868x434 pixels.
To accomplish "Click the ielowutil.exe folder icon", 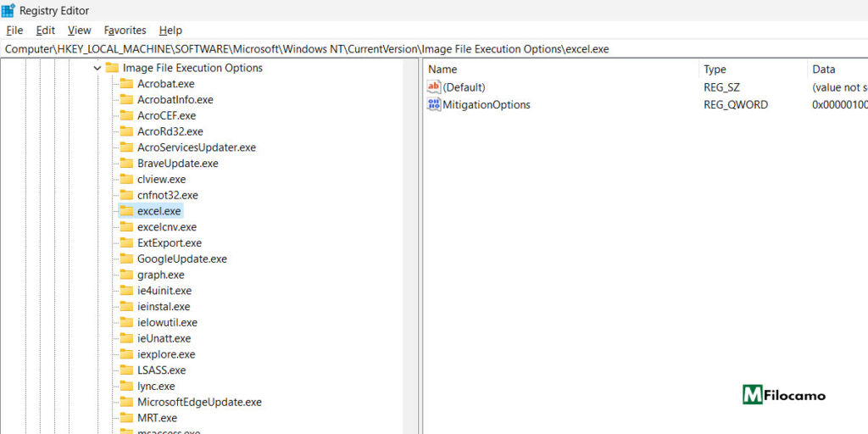I will point(127,323).
